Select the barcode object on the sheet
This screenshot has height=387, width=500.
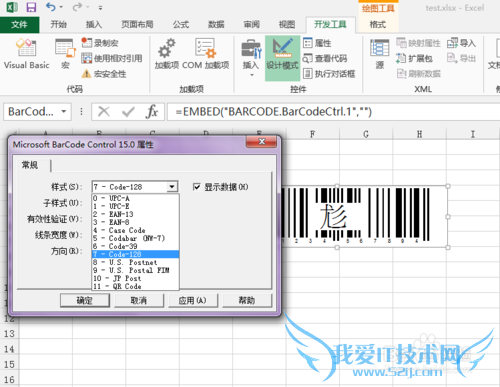pyautogui.click(x=364, y=217)
